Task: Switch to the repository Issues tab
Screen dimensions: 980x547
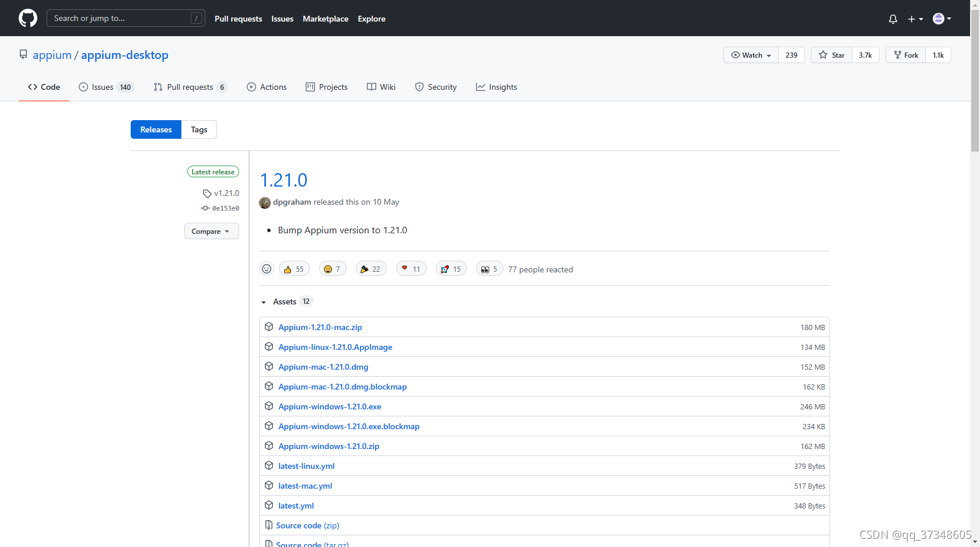Action: pyautogui.click(x=107, y=87)
